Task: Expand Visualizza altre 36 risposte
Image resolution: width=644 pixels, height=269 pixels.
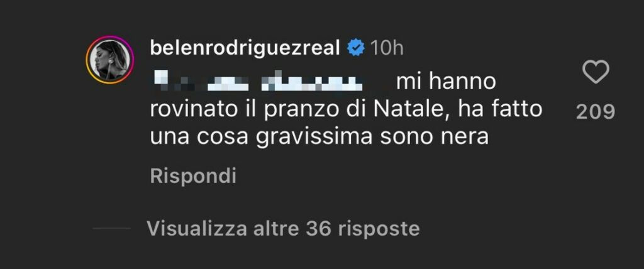Action: tap(283, 228)
